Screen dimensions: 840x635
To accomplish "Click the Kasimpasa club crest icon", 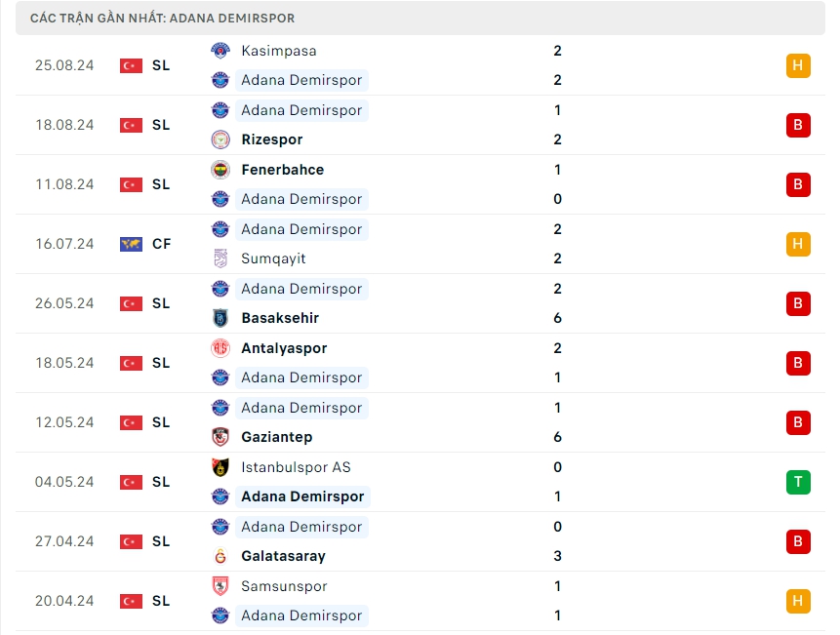I will [x=220, y=51].
